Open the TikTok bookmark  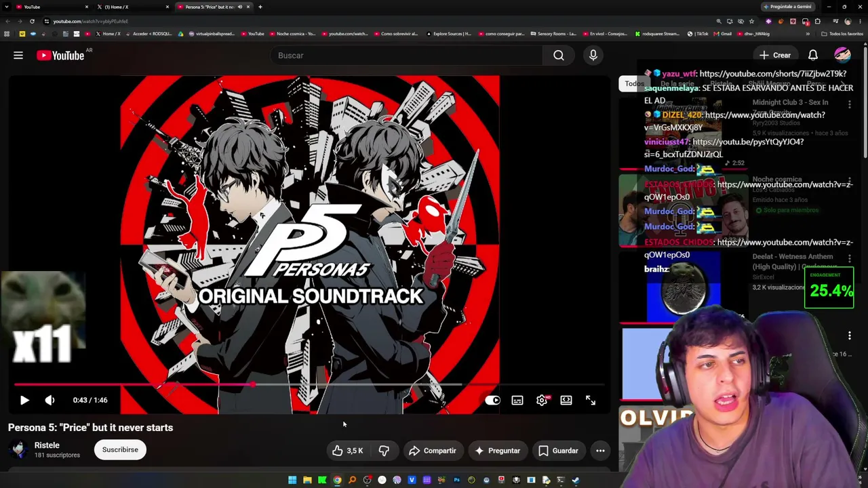698,34
